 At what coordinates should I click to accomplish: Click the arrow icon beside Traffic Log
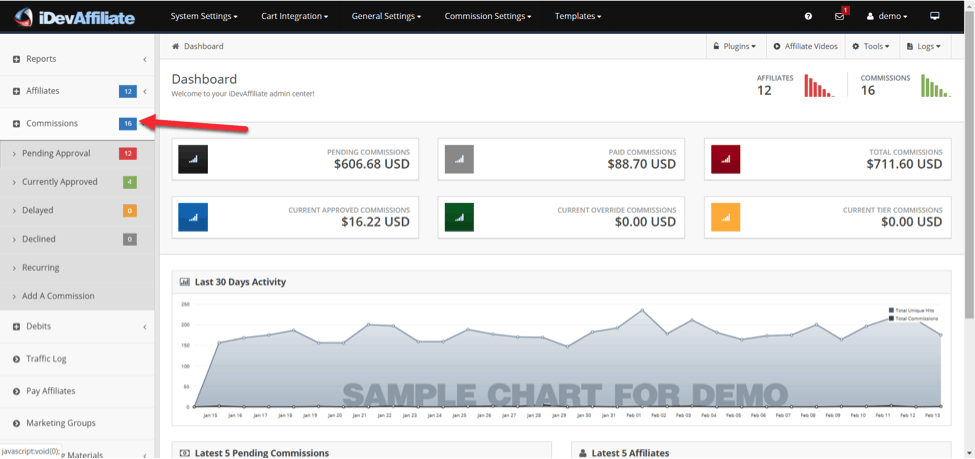point(17,359)
